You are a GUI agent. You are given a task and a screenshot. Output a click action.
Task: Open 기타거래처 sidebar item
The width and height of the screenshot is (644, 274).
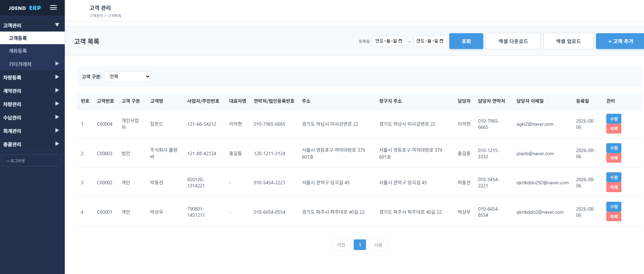coord(32,64)
